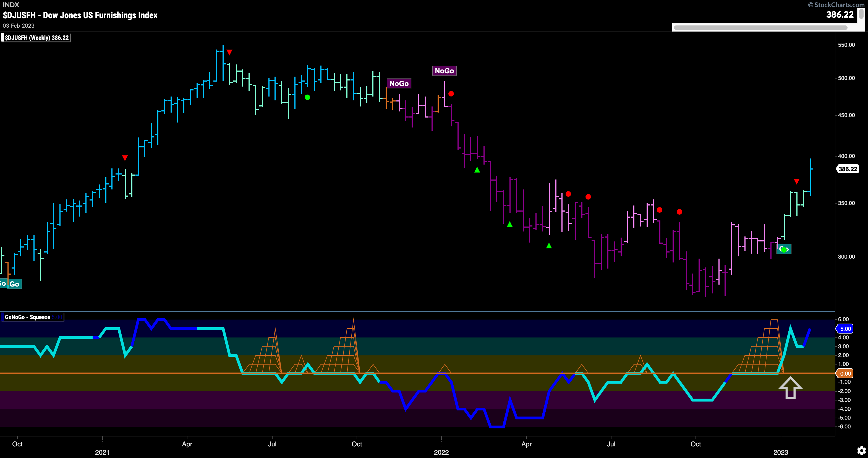
Task: Select the GoNoGo - Squeeze indicator legend
Action: 32,317
